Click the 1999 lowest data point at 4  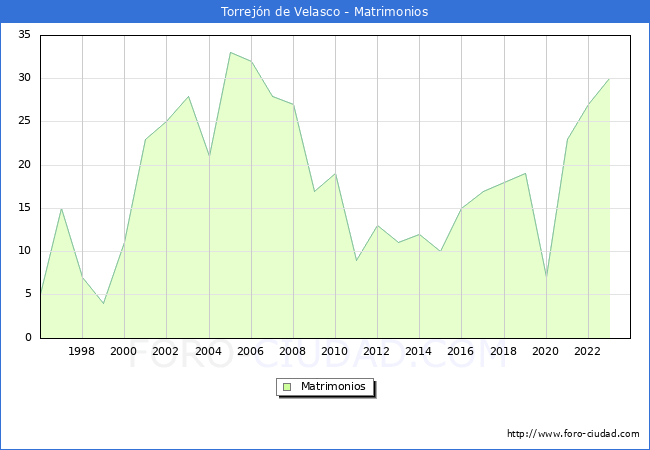(104, 303)
